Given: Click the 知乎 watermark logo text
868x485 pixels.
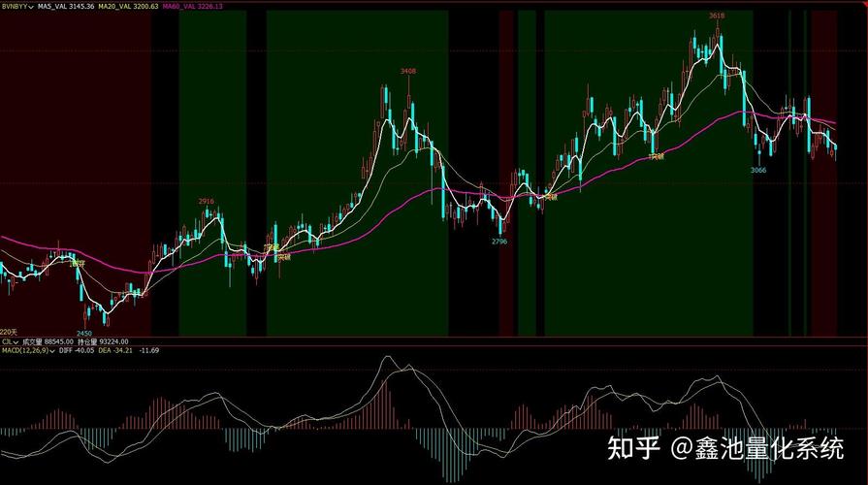Looking at the screenshot, I should (x=633, y=447).
